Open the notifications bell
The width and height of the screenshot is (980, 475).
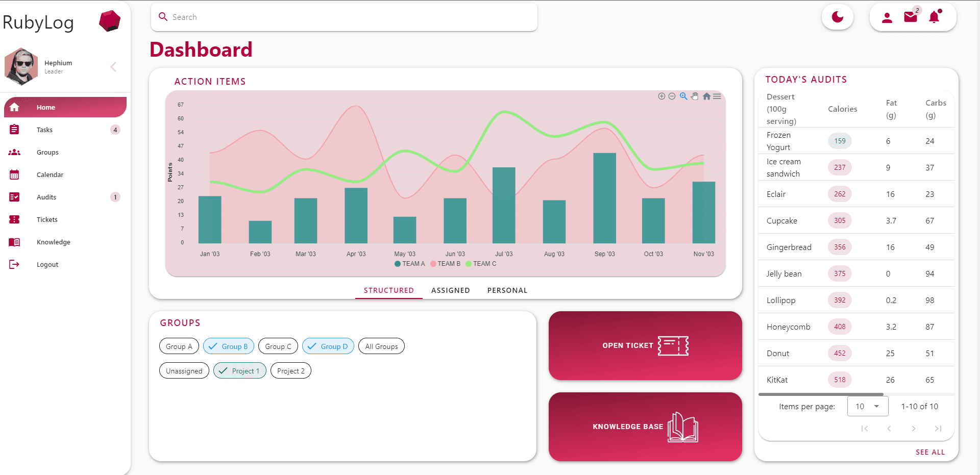click(x=934, y=17)
